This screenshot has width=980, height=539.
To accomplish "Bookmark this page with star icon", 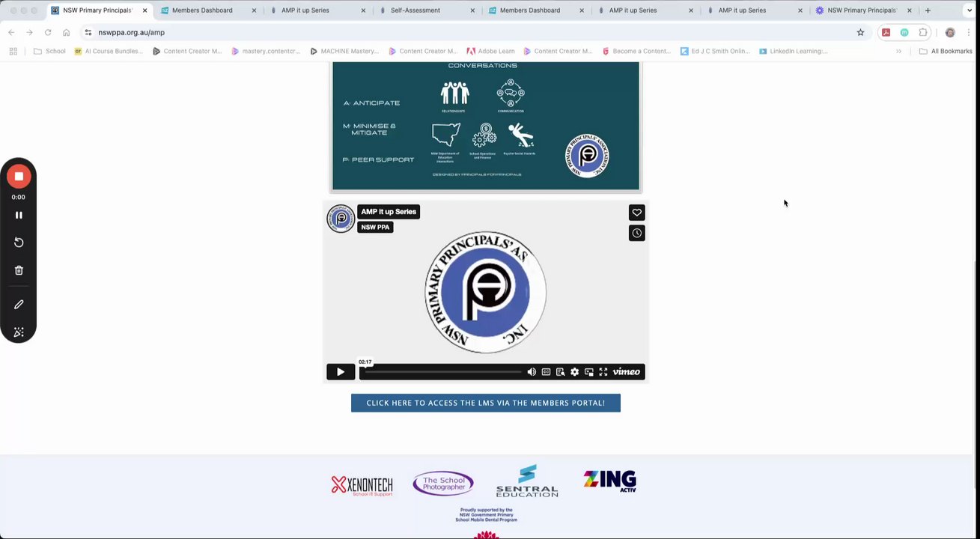I will click(x=860, y=32).
